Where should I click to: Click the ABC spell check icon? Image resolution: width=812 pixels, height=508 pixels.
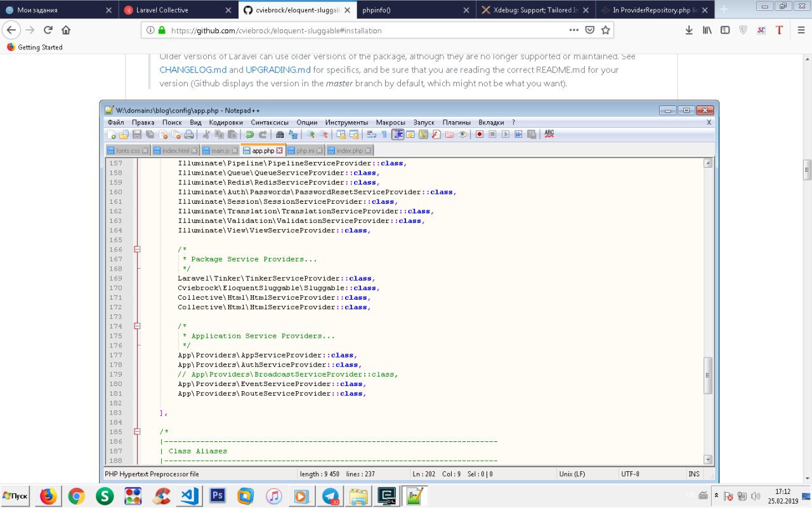[549, 134]
